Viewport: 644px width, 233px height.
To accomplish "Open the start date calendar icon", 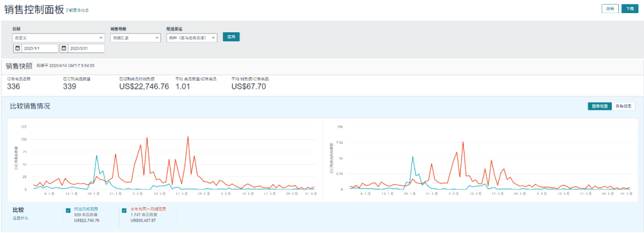I will point(17,48).
